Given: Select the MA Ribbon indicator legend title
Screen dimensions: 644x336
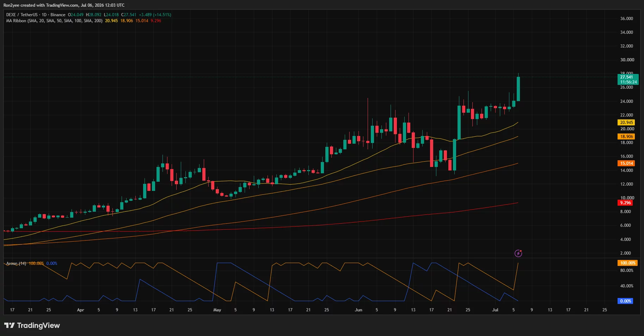Looking at the screenshot, I should coord(54,21).
